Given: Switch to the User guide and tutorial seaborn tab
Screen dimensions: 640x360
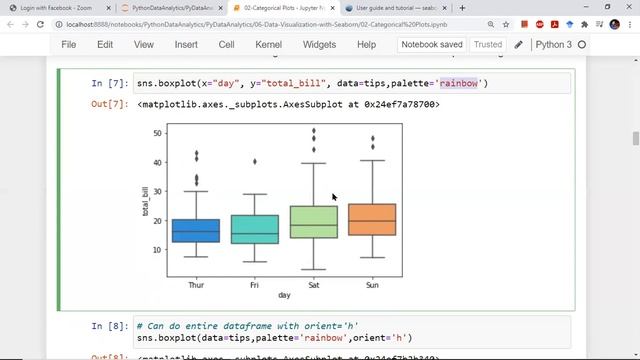Looking at the screenshot, I should point(396,8).
